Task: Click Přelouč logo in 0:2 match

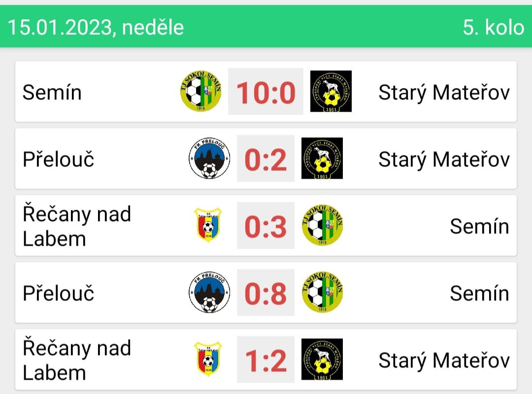Action: point(209,158)
